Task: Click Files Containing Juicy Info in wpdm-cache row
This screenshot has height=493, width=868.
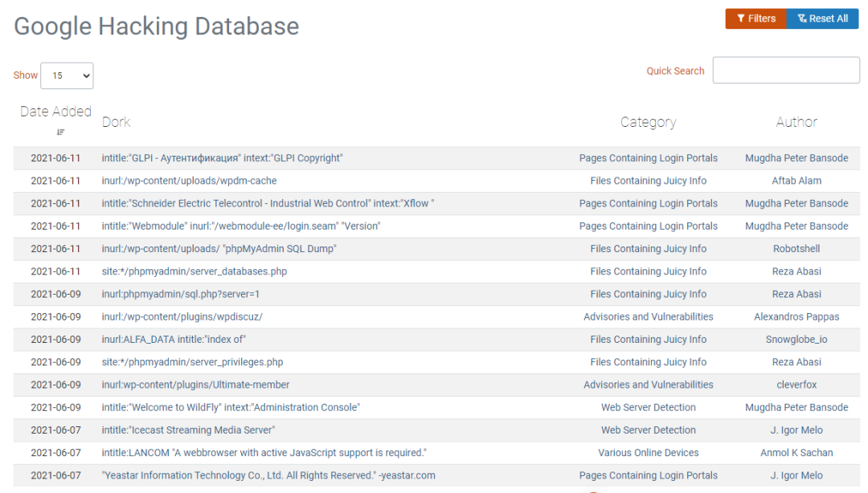Action: [649, 181]
